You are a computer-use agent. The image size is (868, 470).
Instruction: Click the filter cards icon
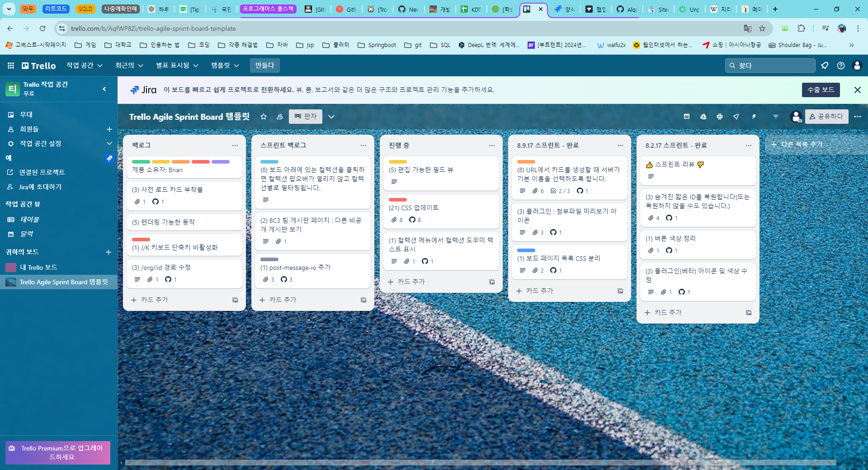coord(776,117)
